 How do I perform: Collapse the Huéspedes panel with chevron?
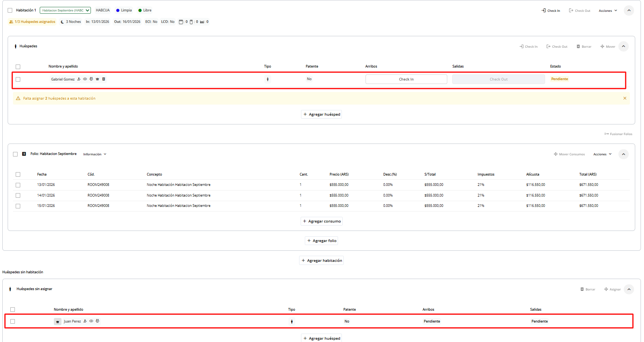(623, 46)
